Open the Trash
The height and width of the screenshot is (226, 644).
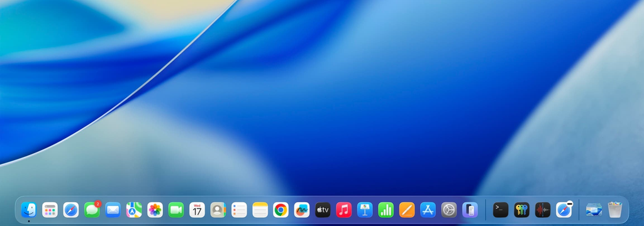(615, 210)
